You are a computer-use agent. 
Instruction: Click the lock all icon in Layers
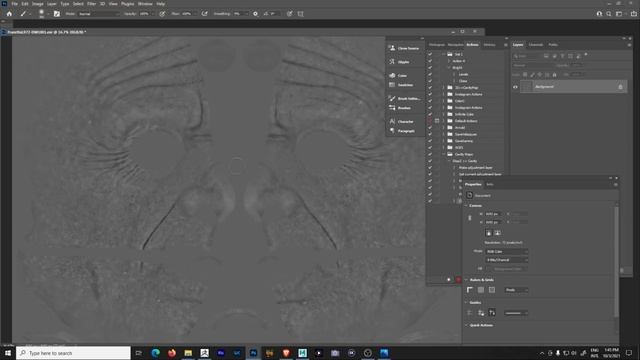(554, 75)
